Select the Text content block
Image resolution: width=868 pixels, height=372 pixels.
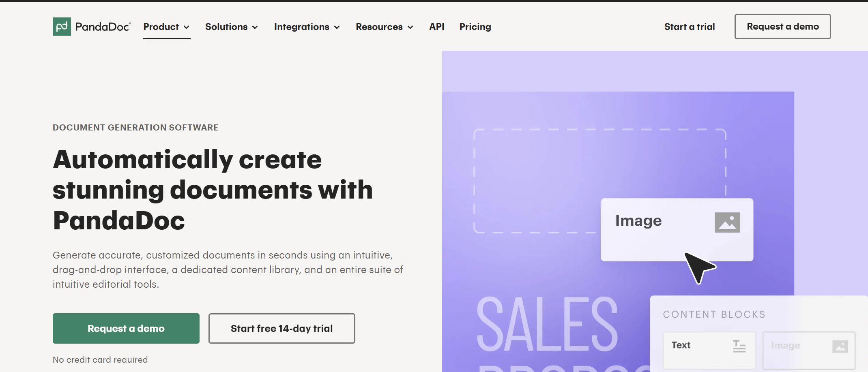coord(709,350)
